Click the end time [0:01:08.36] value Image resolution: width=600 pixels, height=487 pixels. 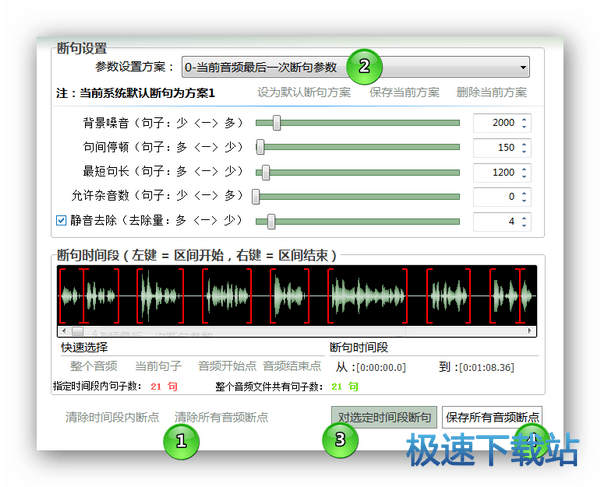click(486, 368)
